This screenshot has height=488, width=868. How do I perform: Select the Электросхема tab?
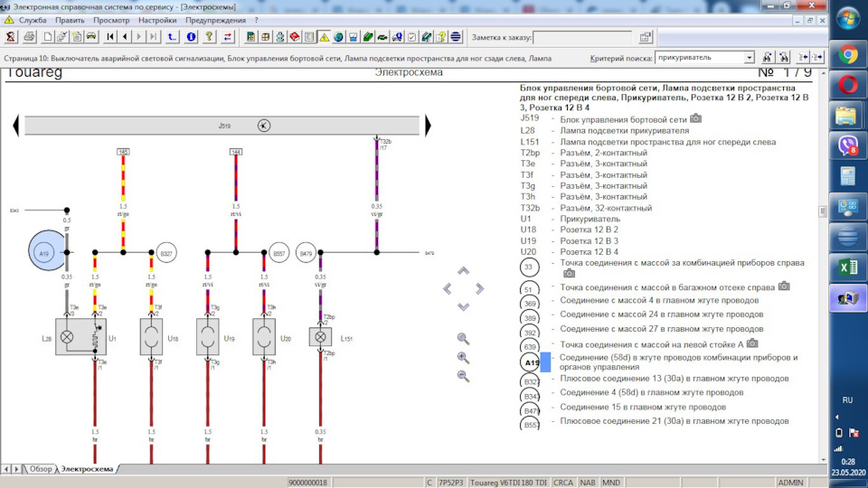(87, 469)
